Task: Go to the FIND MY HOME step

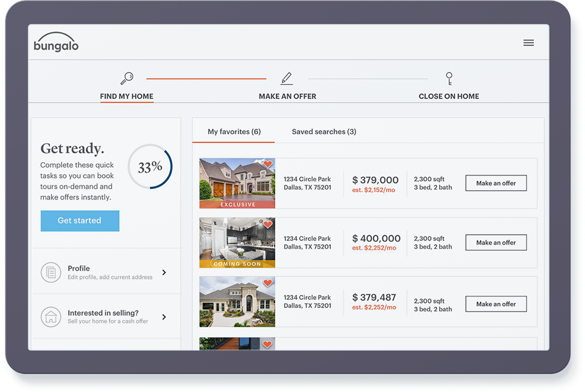Action: click(127, 96)
